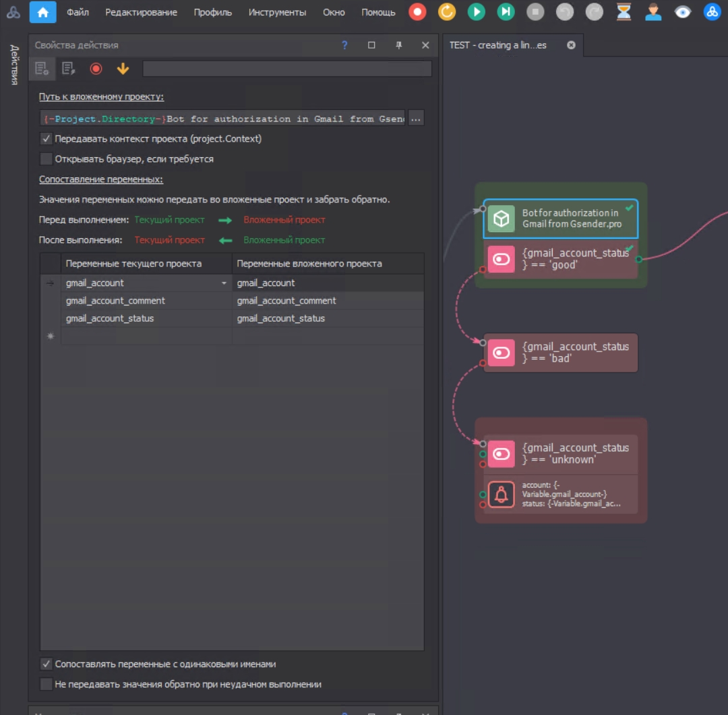Click the user profile person icon
728x715 pixels.
[x=653, y=11]
